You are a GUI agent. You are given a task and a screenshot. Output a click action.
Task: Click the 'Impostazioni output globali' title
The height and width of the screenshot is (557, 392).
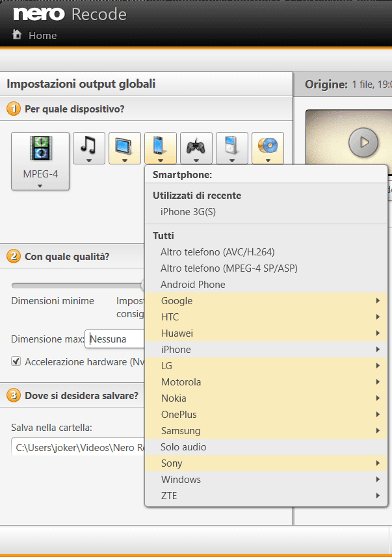81,84
